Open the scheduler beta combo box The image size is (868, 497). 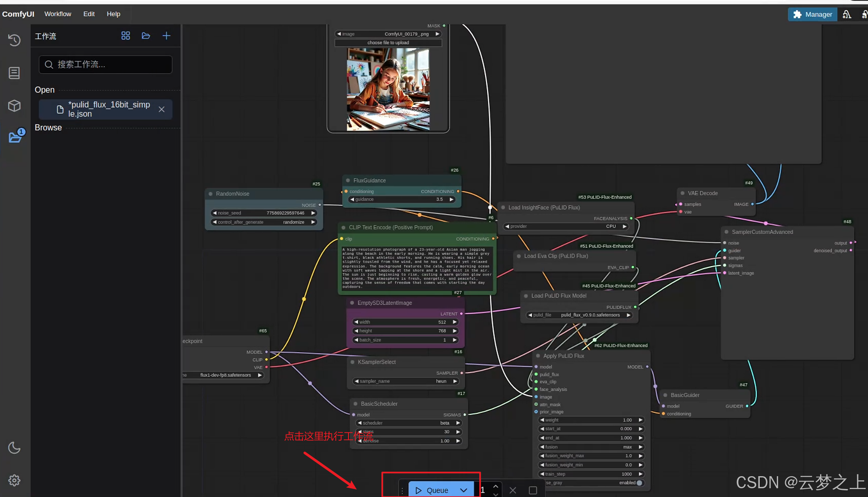point(409,423)
